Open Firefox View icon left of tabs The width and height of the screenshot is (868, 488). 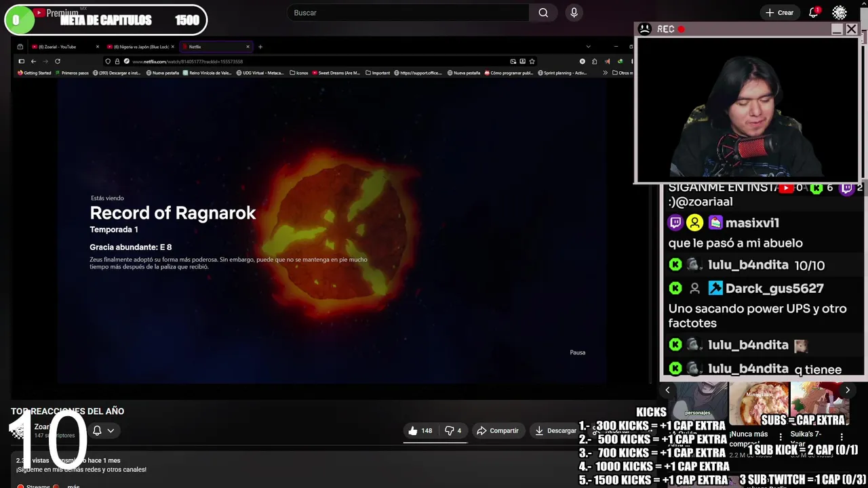point(20,47)
